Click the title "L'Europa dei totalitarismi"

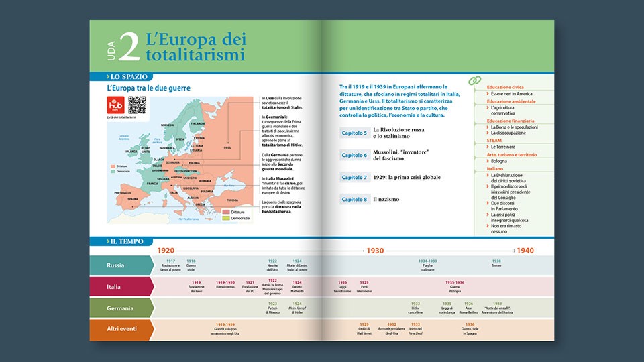click(x=196, y=47)
